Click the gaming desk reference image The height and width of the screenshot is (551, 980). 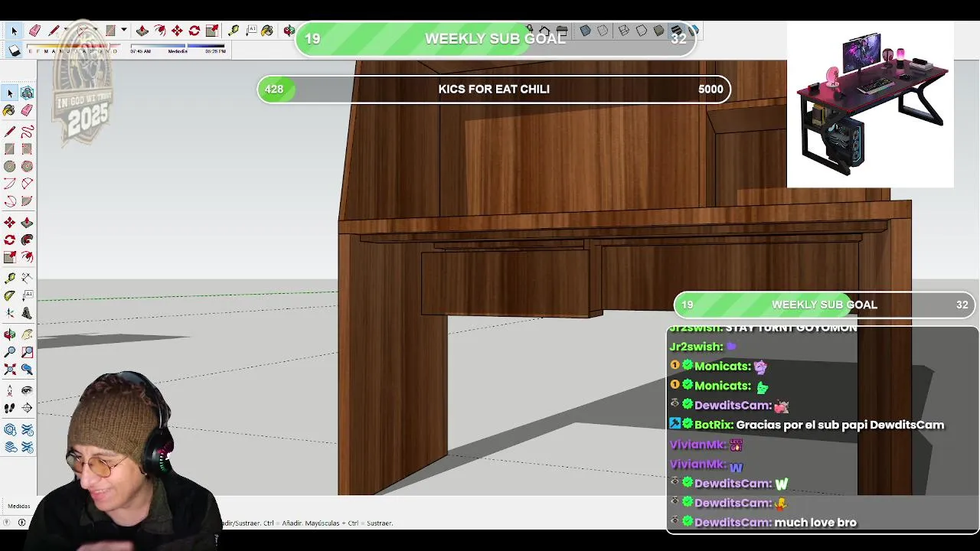871,104
